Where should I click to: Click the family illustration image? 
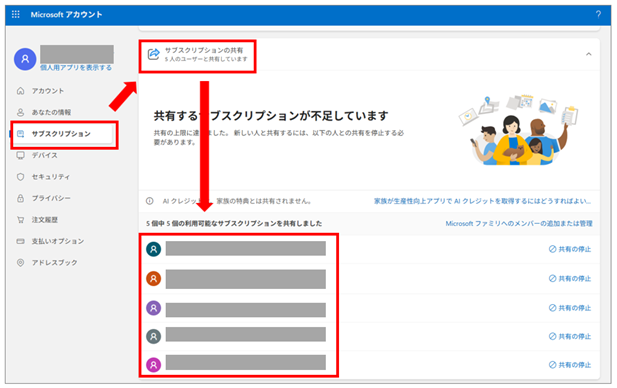click(519, 130)
